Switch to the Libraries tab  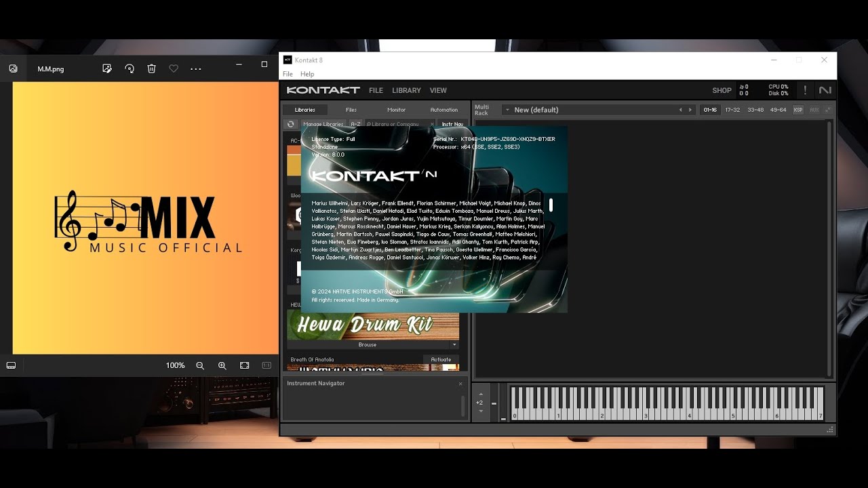pos(305,110)
